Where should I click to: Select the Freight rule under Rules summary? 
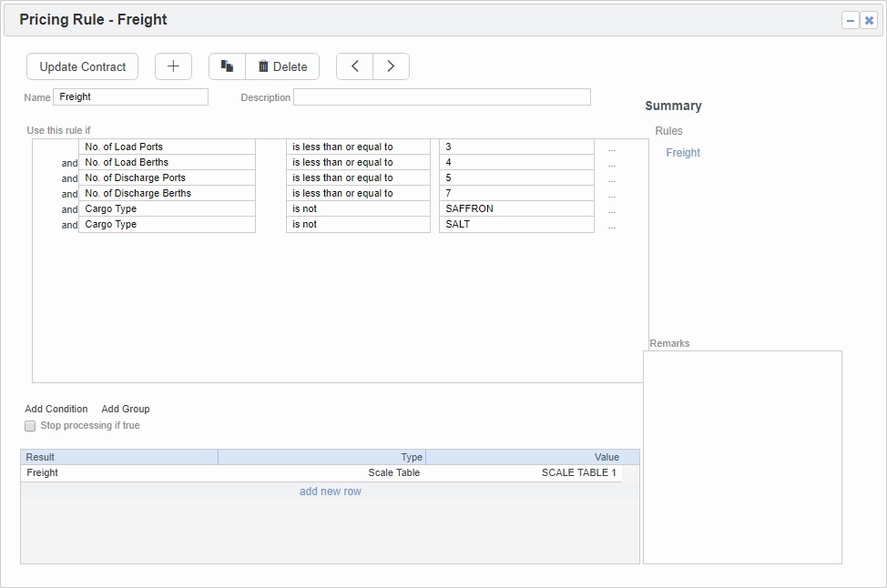click(x=683, y=153)
